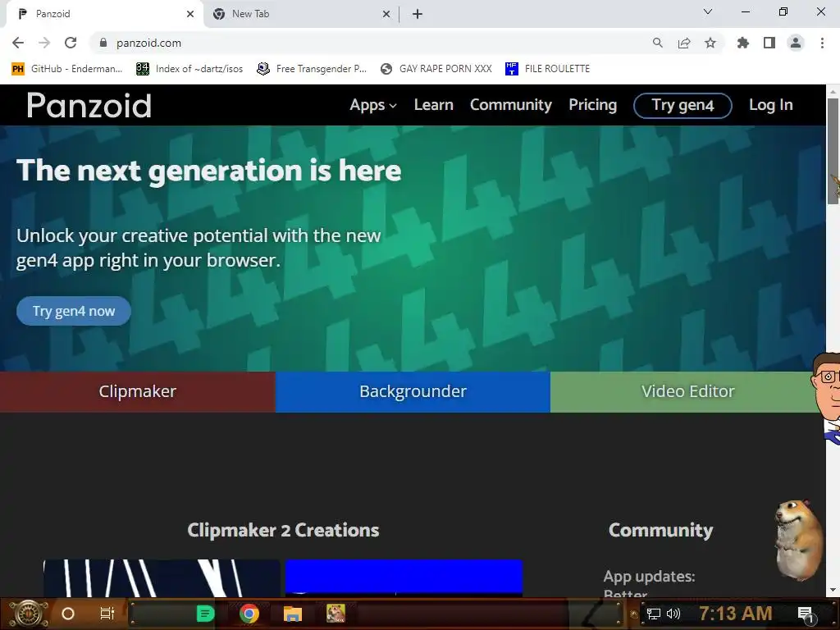Close the Panzoid tab

pyautogui.click(x=190, y=14)
